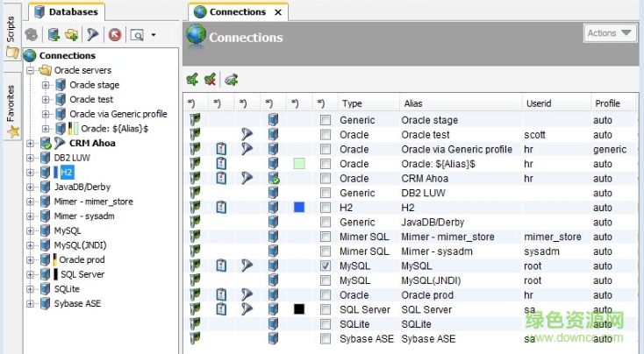Tick the checkbox for Sybase ASE row

coord(326,338)
